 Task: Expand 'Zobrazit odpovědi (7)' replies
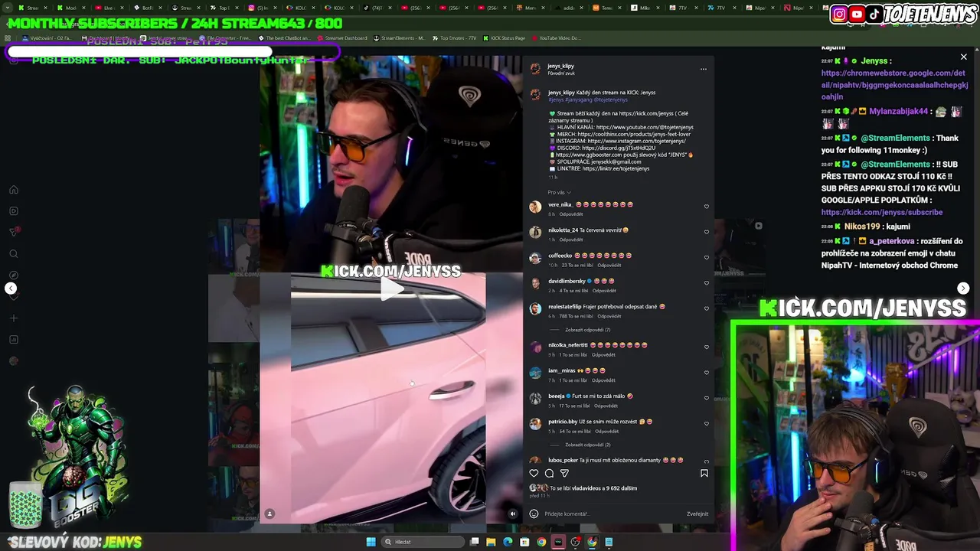click(x=587, y=330)
